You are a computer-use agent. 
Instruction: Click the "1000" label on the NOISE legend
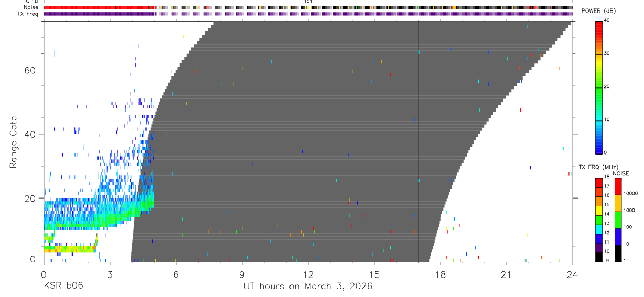click(629, 211)
